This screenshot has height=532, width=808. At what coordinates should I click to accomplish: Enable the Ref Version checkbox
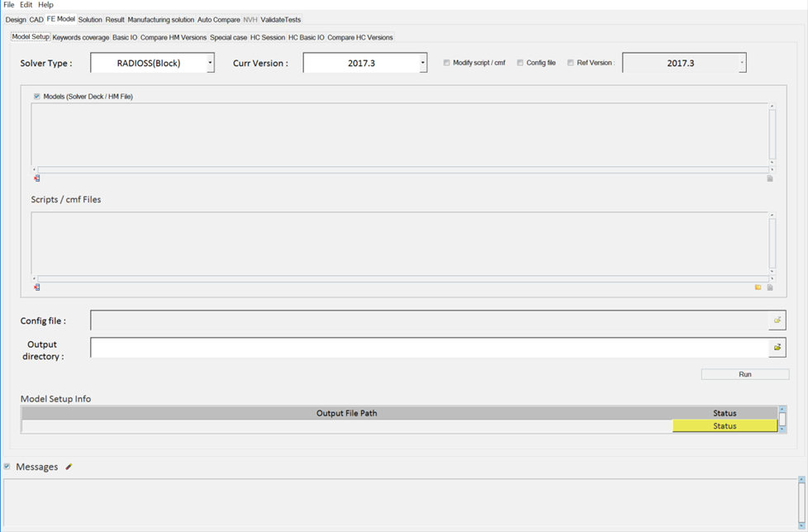[570, 63]
